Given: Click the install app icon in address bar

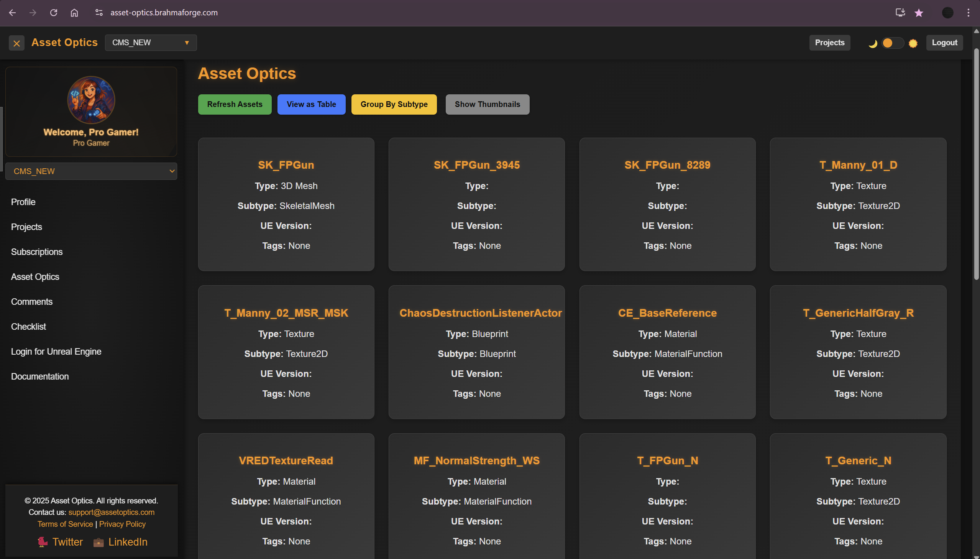Looking at the screenshot, I should coord(900,13).
